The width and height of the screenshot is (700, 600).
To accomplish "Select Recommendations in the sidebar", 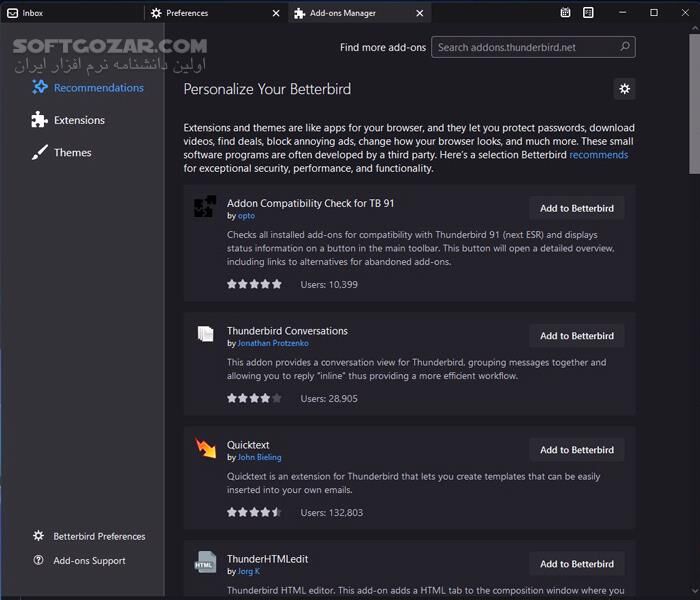I will coord(98,88).
